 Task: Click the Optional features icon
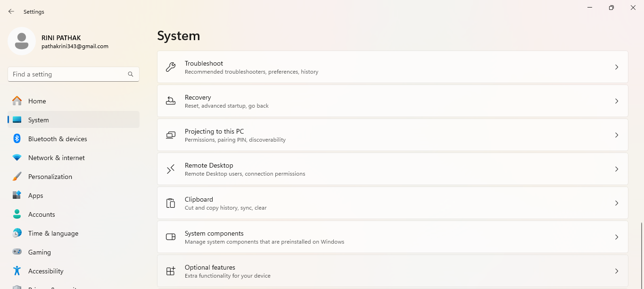(171, 271)
